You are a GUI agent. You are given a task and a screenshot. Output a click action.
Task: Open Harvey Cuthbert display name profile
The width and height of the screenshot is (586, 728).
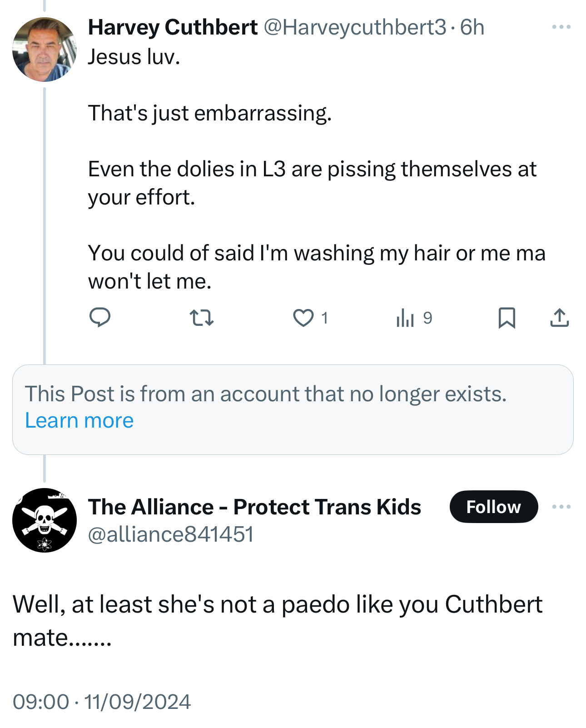173,27
